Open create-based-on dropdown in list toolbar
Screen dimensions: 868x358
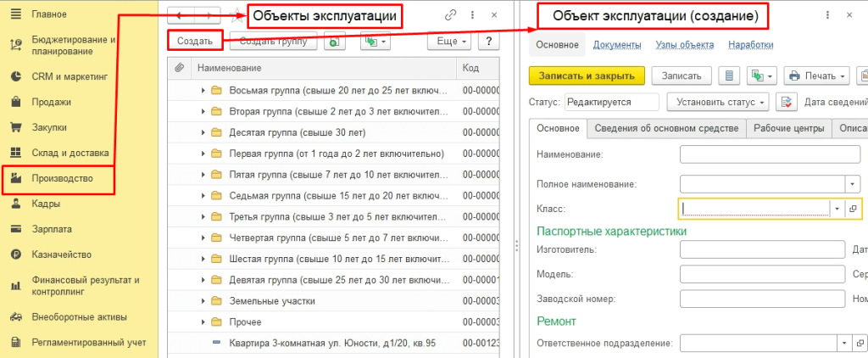coord(376,41)
